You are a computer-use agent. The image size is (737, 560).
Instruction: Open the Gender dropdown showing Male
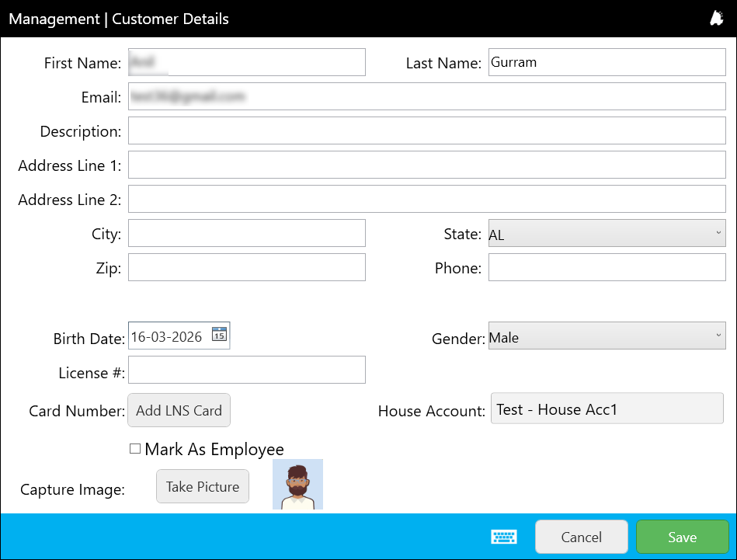point(607,337)
